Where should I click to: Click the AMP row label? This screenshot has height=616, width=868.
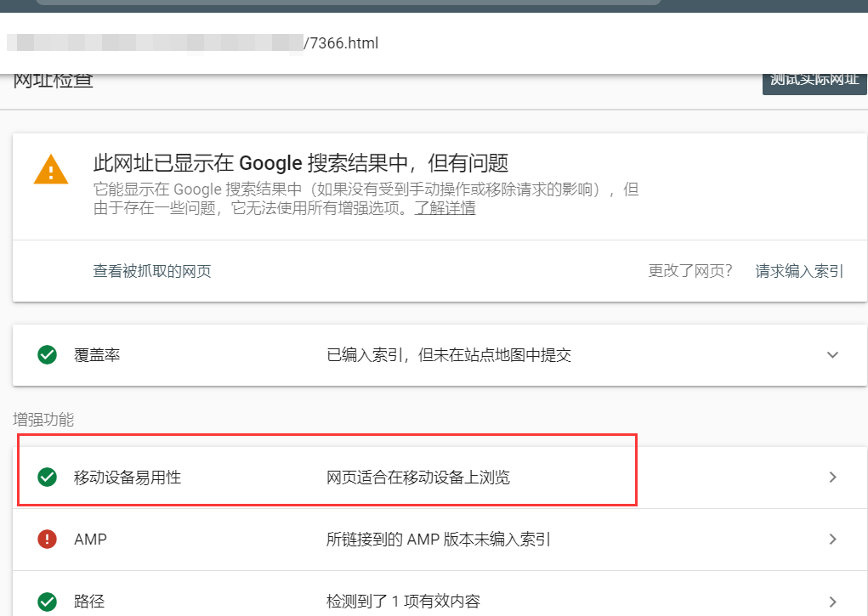[x=90, y=539]
